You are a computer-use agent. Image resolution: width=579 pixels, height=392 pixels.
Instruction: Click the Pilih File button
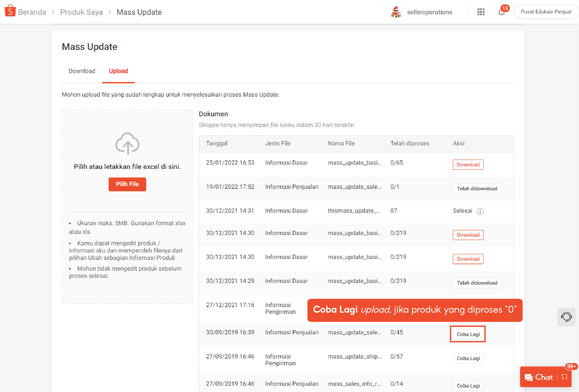pyautogui.click(x=127, y=184)
